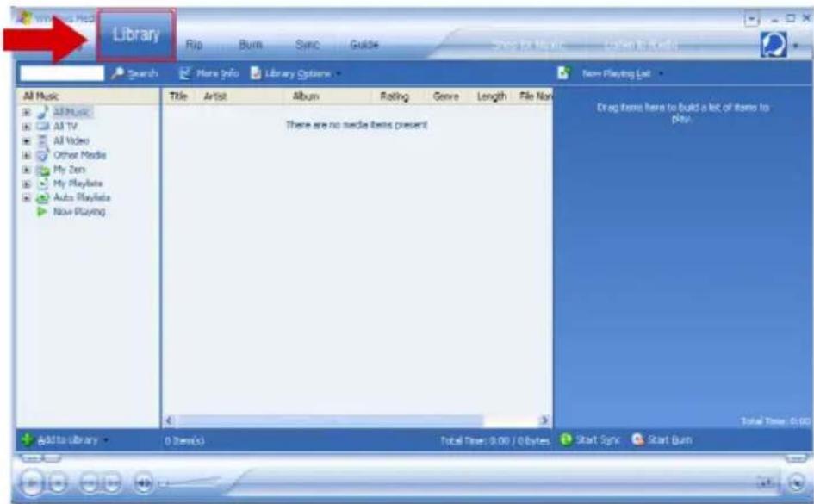Select the All Music note icon in tree
The width and height of the screenshot is (814, 504).
click(x=42, y=112)
